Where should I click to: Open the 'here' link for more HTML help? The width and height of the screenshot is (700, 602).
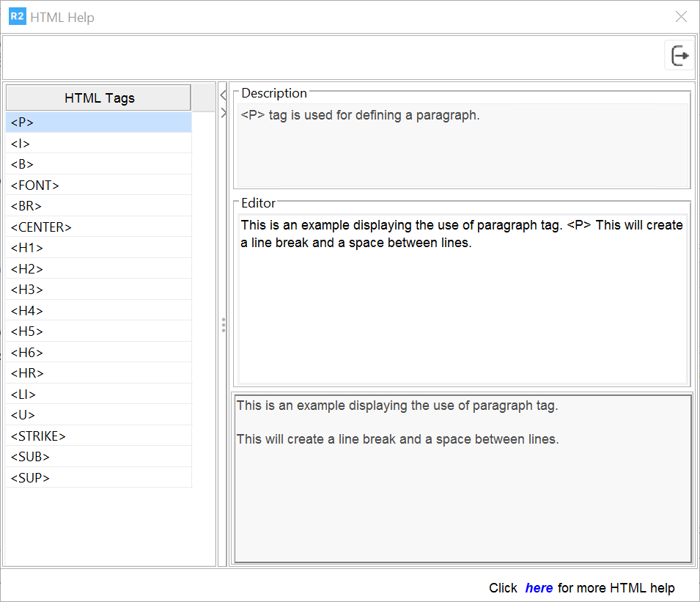pyautogui.click(x=539, y=588)
